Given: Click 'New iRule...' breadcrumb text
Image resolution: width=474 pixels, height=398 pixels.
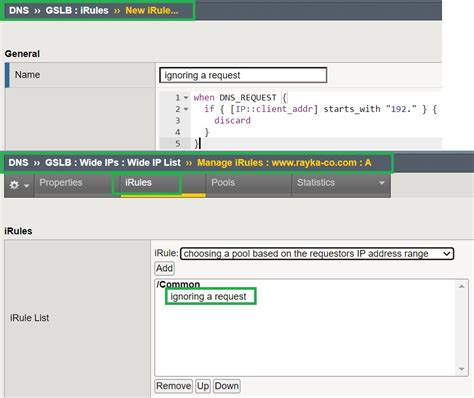Looking at the screenshot, I should [152, 11].
